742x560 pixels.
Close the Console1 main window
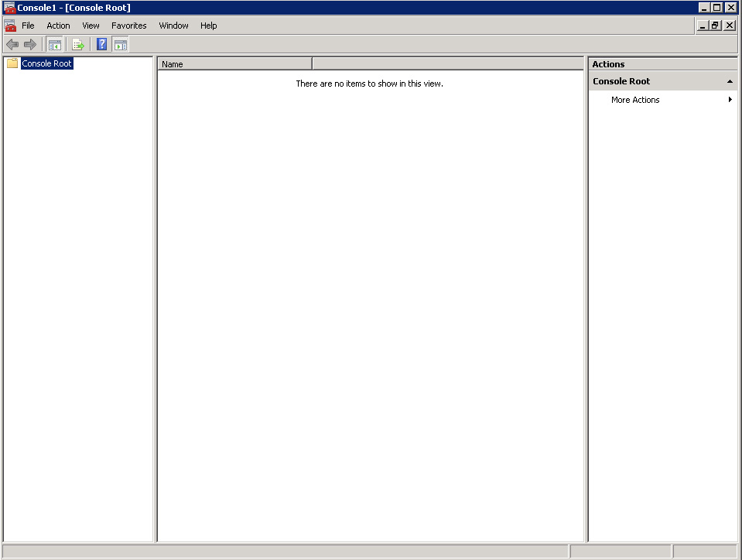click(731, 8)
